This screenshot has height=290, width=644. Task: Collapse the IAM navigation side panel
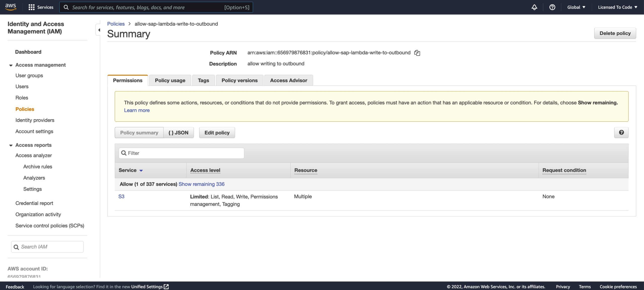[x=98, y=30]
